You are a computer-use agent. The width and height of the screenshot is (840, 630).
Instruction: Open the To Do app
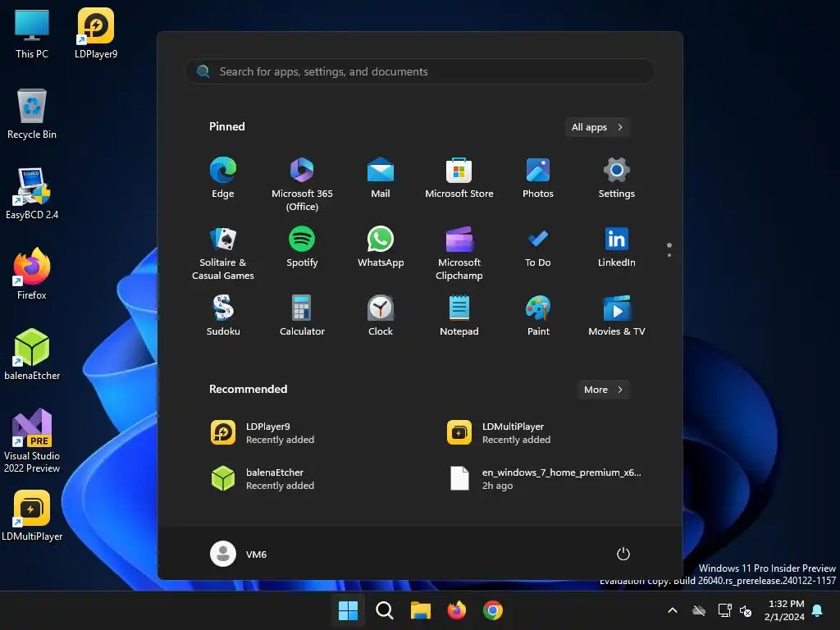pos(538,247)
